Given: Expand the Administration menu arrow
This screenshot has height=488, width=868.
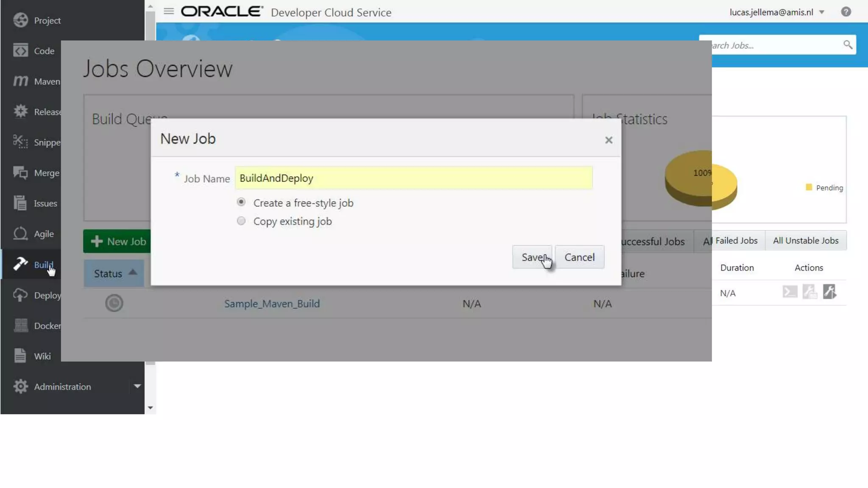Looking at the screenshot, I should [x=137, y=386].
